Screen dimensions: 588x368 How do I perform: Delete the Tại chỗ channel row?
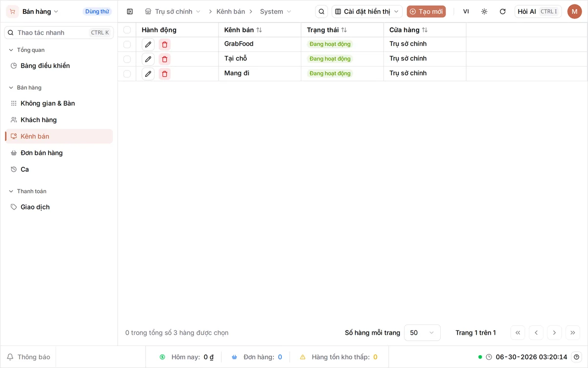(164, 59)
